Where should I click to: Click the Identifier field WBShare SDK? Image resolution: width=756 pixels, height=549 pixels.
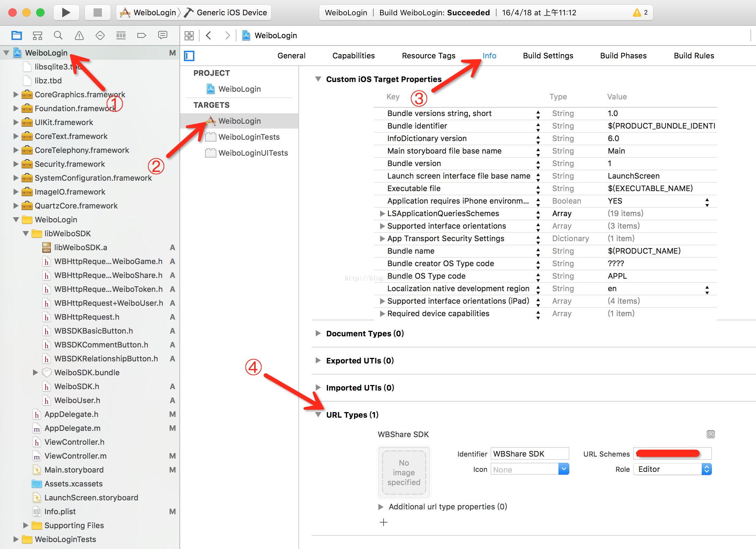pos(530,454)
